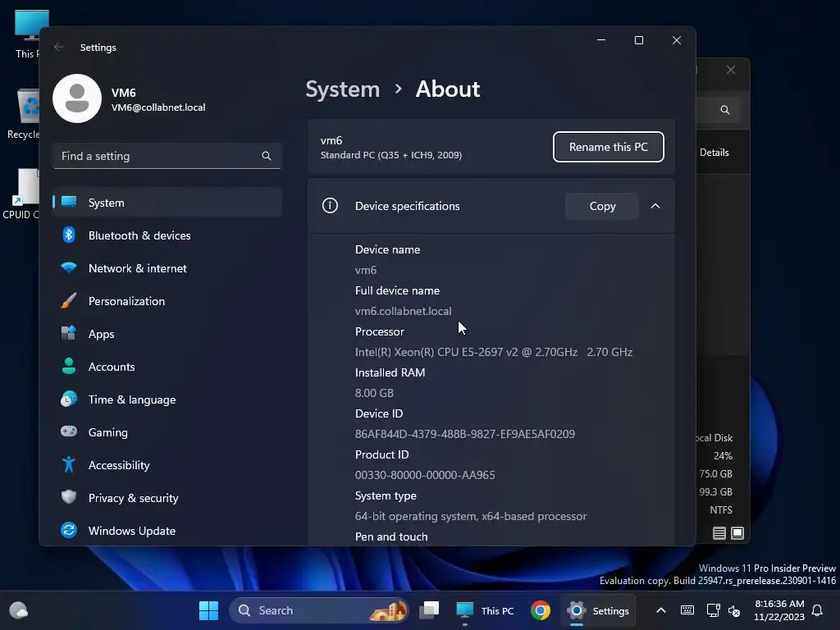Select Apps in the sidebar
The width and height of the screenshot is (840, 630).
click(x=167, y=334)
